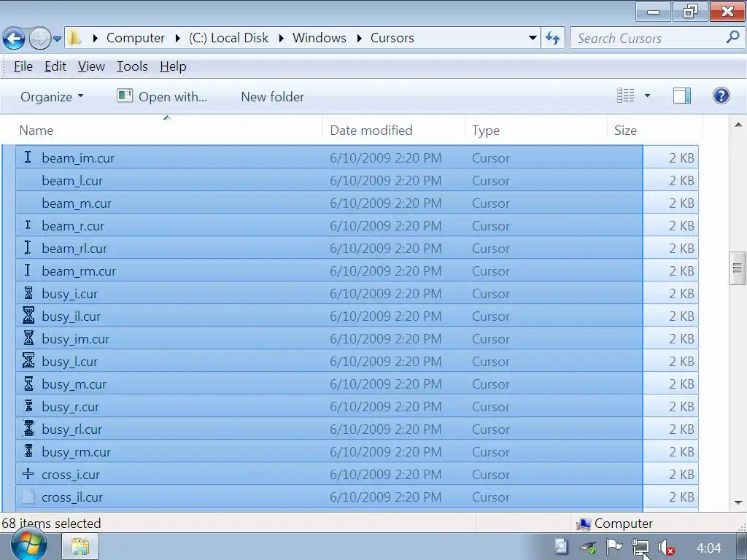Click the Action Center flag tray icon
This screenshot has width=747, height=560.
[x=614, y=547]
